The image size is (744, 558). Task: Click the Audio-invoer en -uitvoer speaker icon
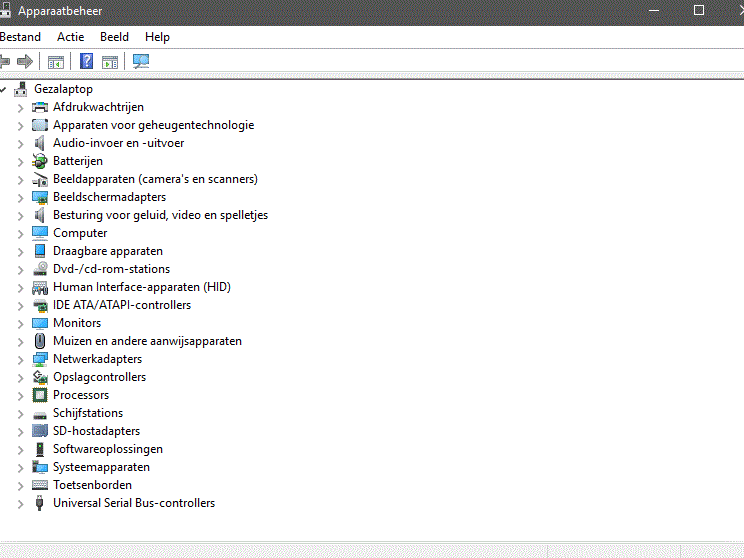point(40,143)
